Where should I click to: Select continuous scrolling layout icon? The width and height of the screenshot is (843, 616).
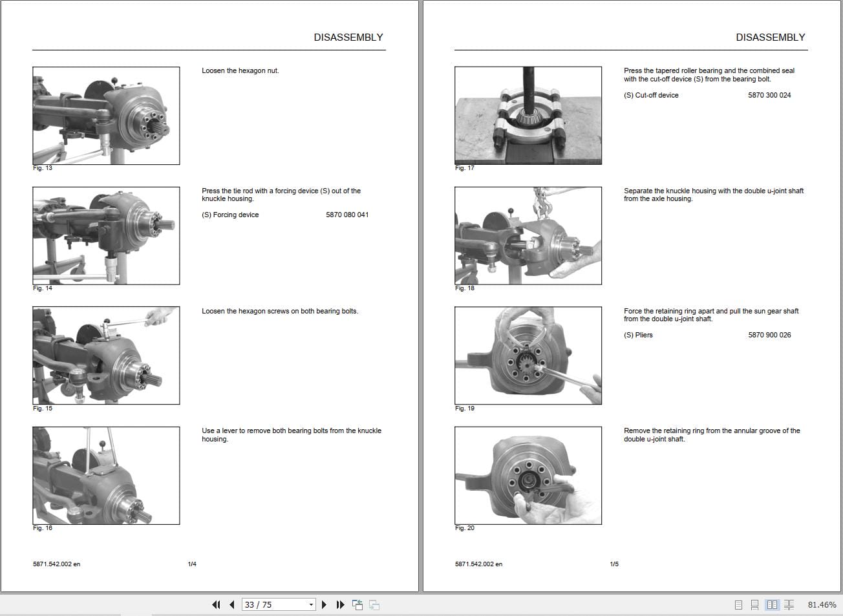point(754,604)
